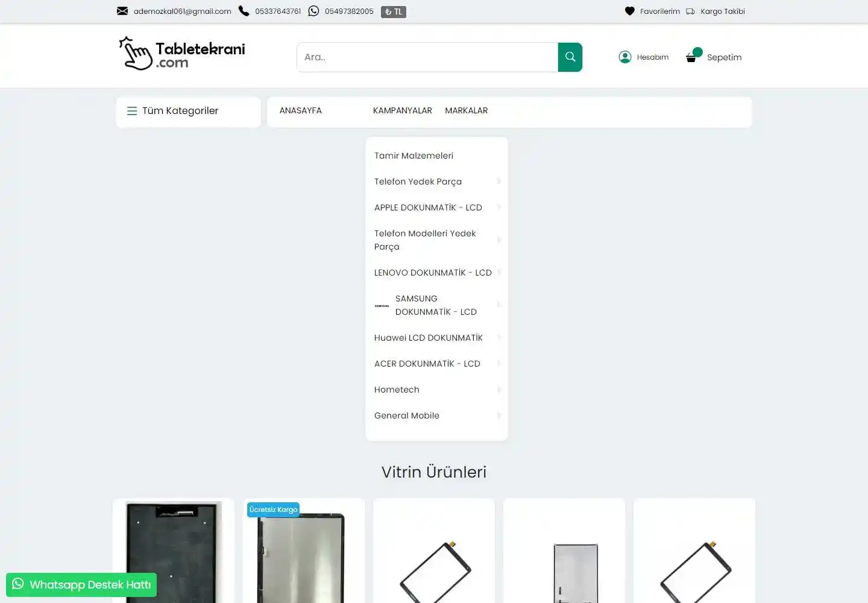Open Kargo Takibi link
This screenshot has width=868, height=603.
(x=723, y=11)
